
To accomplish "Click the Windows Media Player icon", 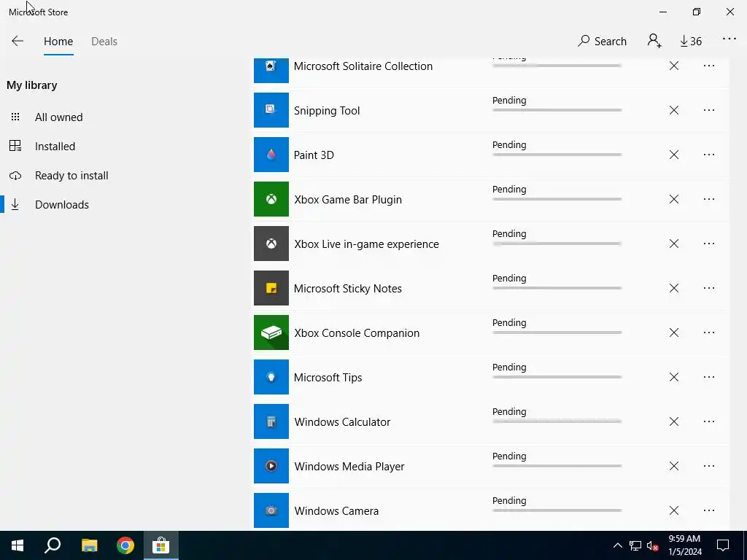I will 271,466.
